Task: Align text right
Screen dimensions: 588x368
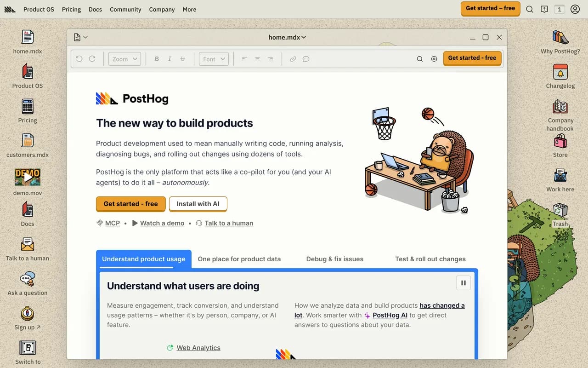Action: click(270, 59)
